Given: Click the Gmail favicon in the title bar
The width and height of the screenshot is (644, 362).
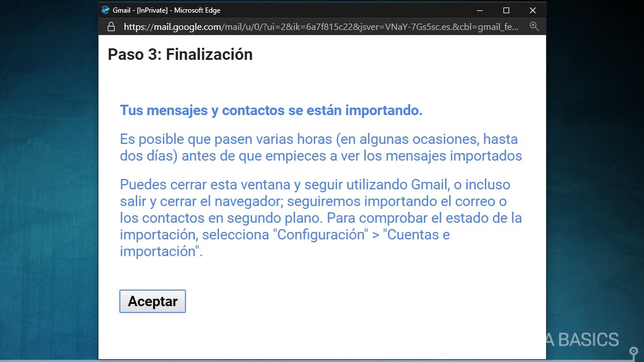Looking at the screenshot, I should point(106,10).
